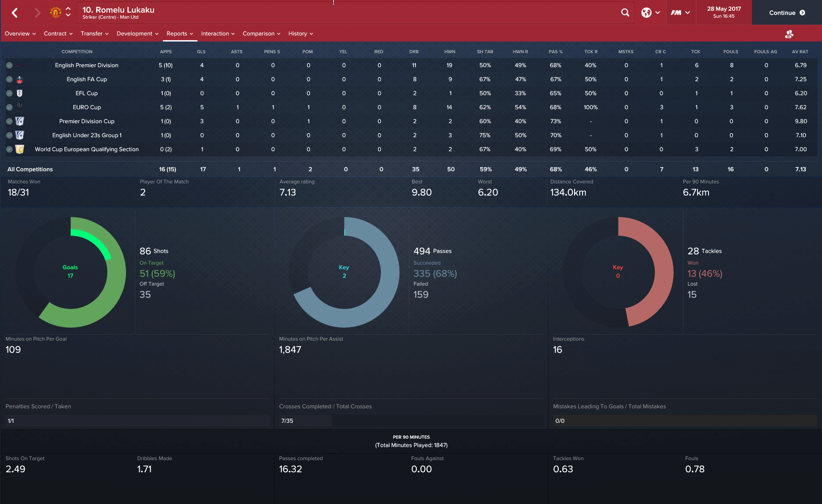Toggle the English Under 23s Group 1 checkmark
The image size is (822, 504).
click(9, 135)
